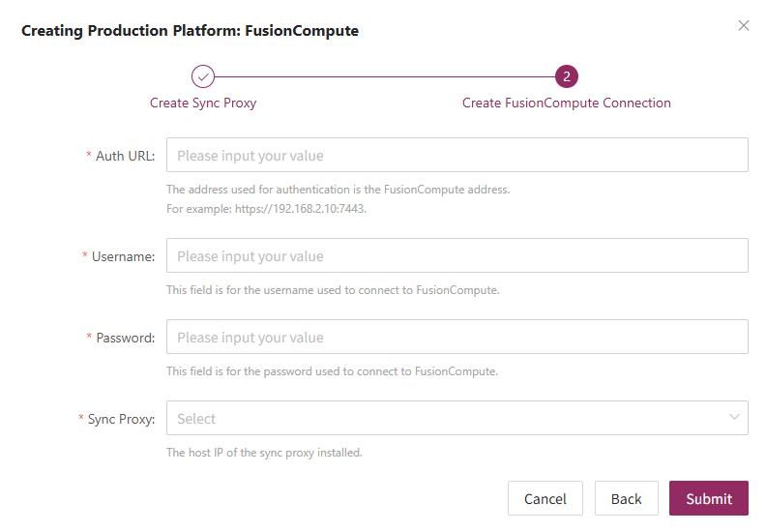Focus the Username input field
The width and height of the screenshot is (766, 532).
coord(457,255)
